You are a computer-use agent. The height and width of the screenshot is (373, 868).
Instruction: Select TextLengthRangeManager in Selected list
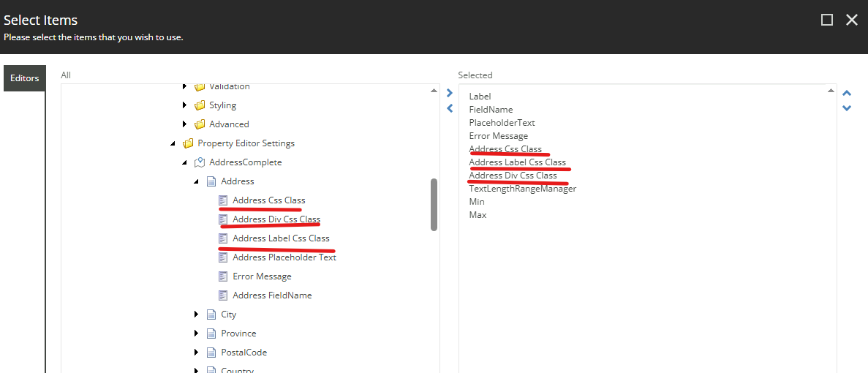(523, 189)
